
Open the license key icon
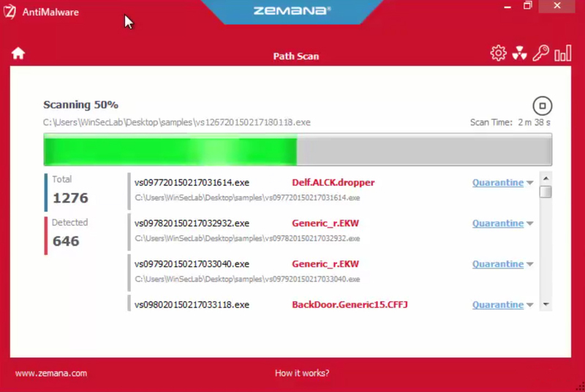(540, 53)
